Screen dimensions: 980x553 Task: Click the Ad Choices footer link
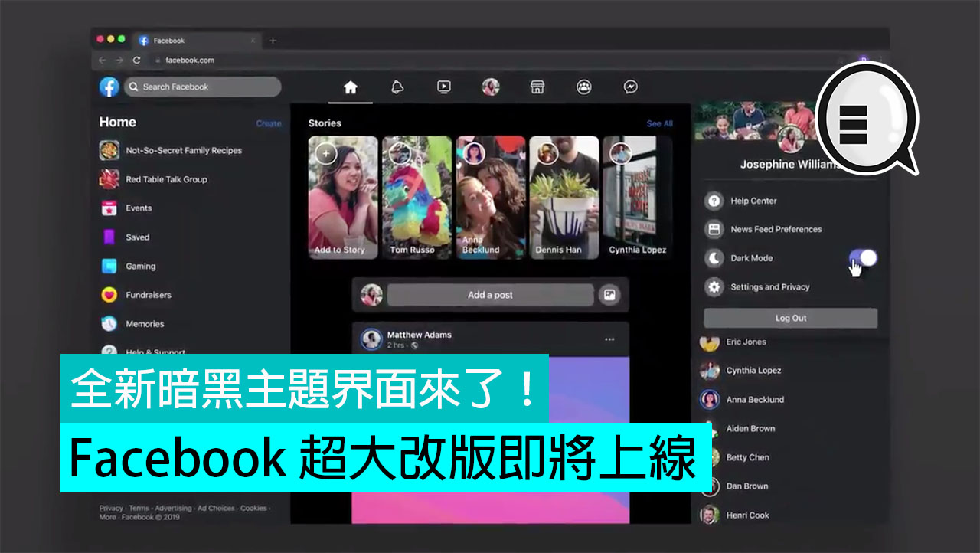216,508
